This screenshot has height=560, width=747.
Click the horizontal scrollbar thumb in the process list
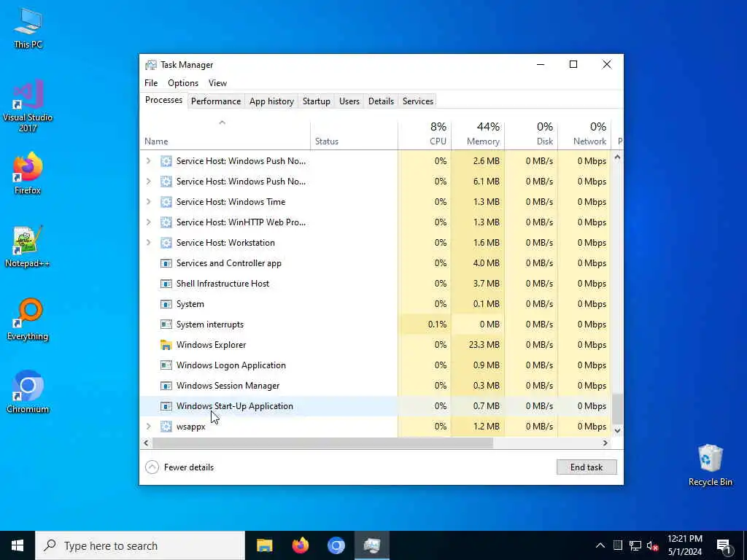coord(322,443)
